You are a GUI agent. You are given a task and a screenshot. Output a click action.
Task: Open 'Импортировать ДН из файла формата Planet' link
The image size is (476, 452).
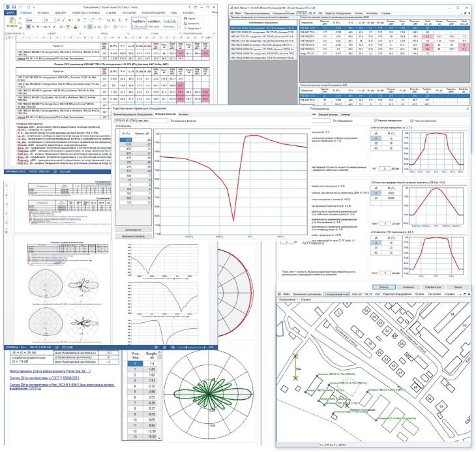pyautogui.click(x=50, y=371)
